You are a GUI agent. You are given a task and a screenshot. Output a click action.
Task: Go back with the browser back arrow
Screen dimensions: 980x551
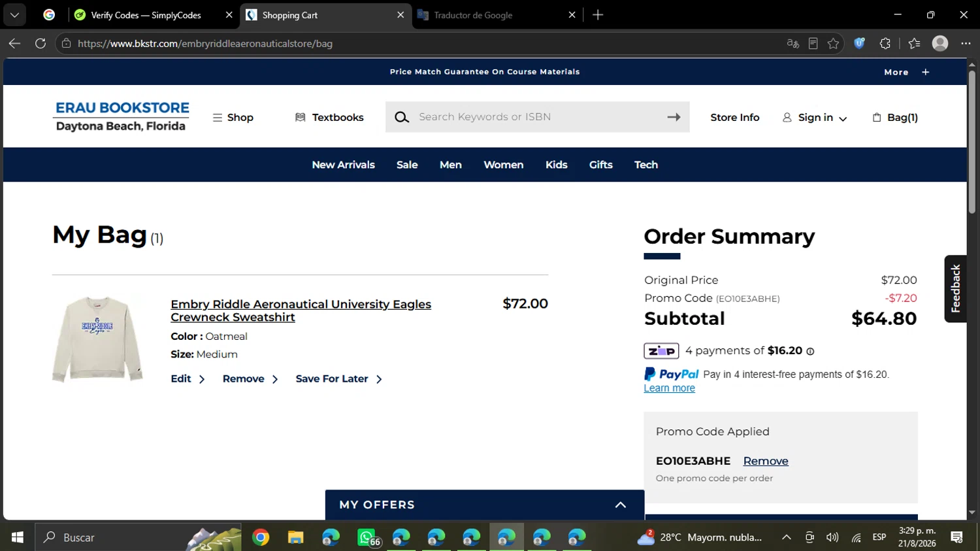coord(14,44)
